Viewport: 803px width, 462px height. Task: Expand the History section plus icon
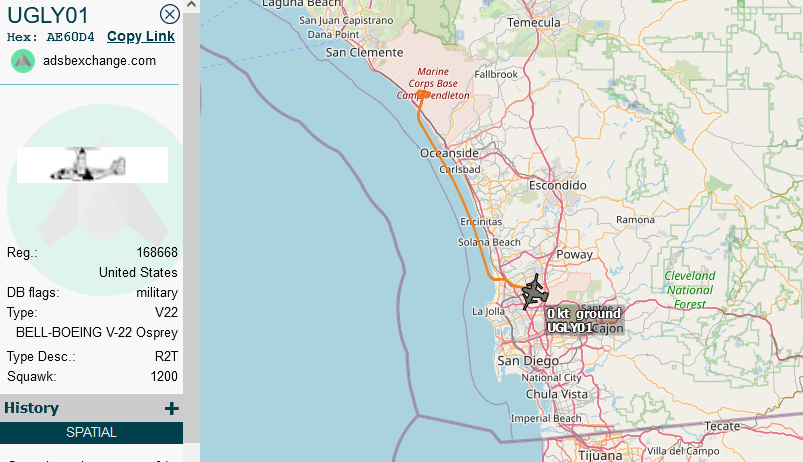pyautogui.click(x=172, y=408)
